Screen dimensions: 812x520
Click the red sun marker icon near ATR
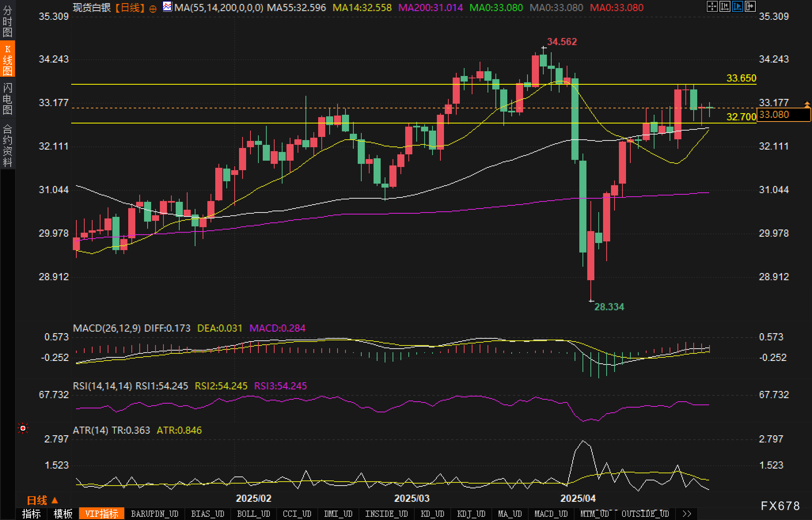tap(23, 429)
